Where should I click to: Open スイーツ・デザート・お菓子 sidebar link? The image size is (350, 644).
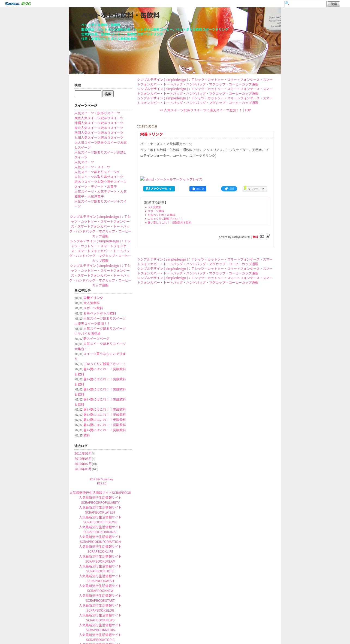96,187
